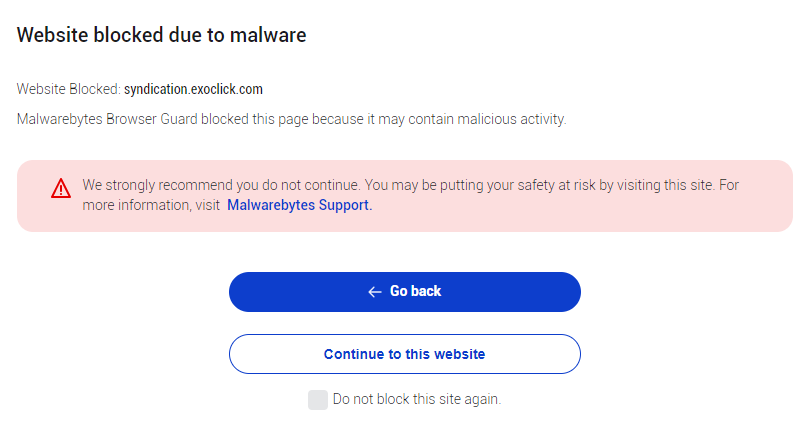
Task: Click the red warning triangle icon
Action: click(62, 188)
